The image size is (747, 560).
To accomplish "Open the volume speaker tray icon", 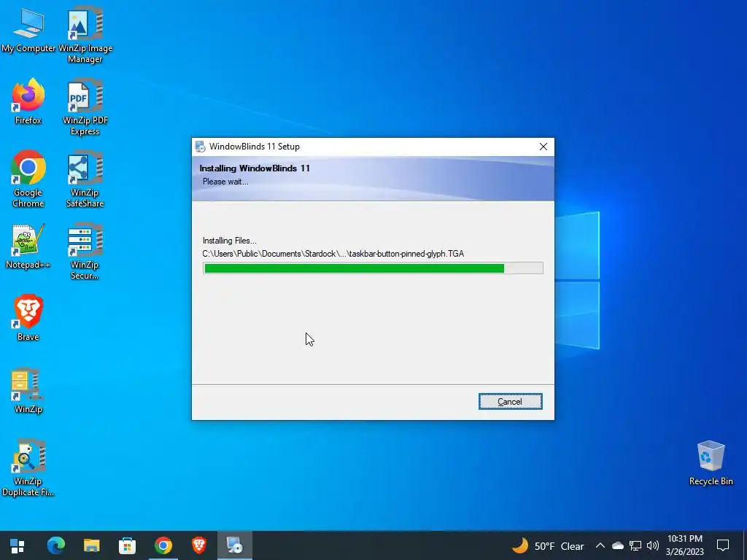I will (x=653, y=545).
